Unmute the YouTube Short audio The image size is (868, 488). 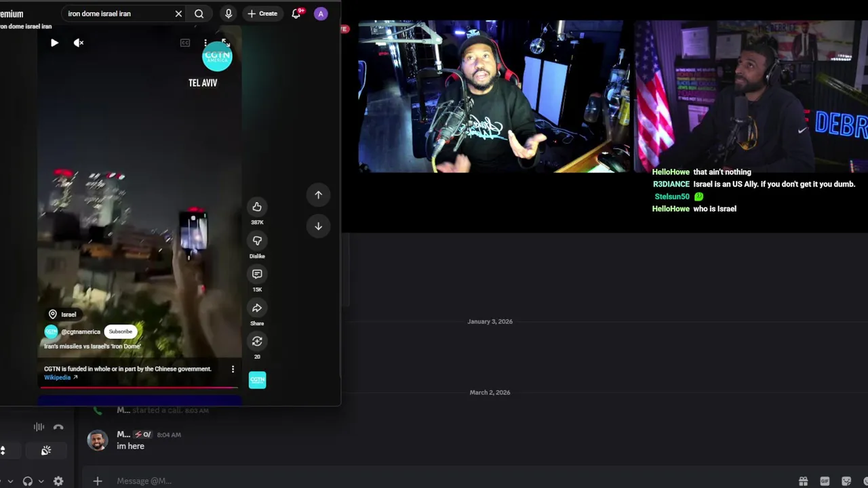tap(79, 43)
